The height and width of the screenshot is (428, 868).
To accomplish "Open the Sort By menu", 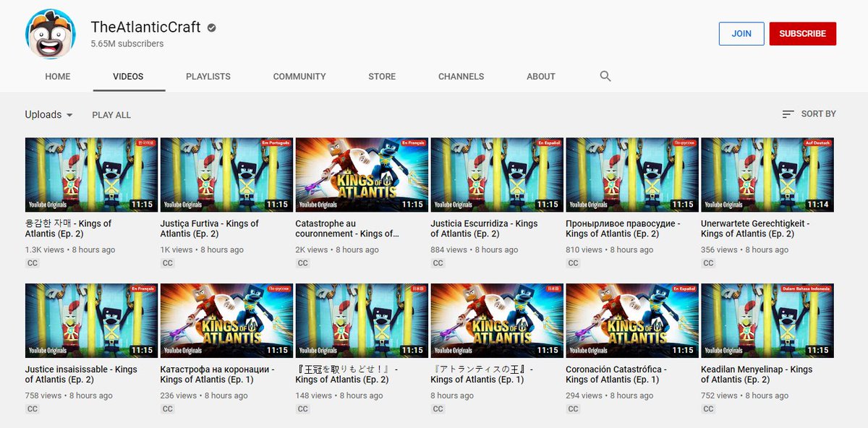I will [x=809, y=114].
